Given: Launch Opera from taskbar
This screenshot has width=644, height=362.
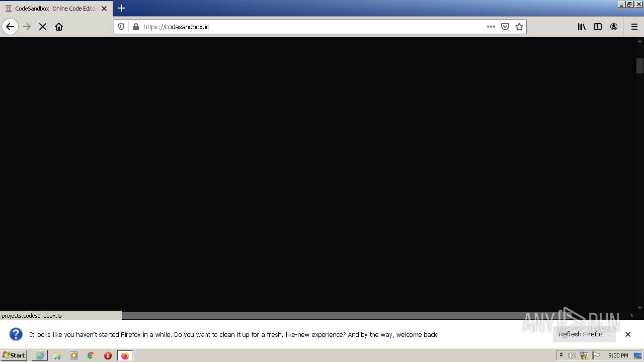Looking at the screenshot, I should (108, 355).
